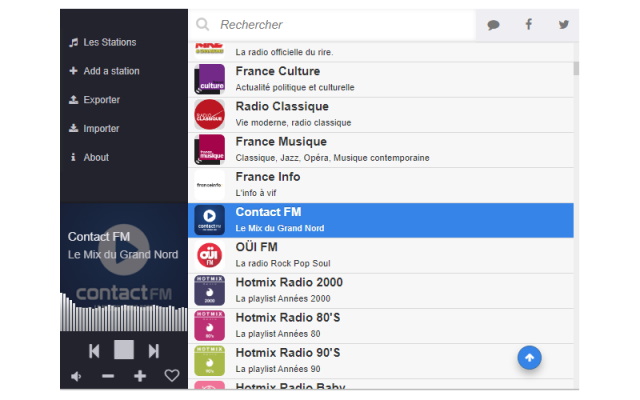Click 'La playlist Années 80' description

(278, 333)
